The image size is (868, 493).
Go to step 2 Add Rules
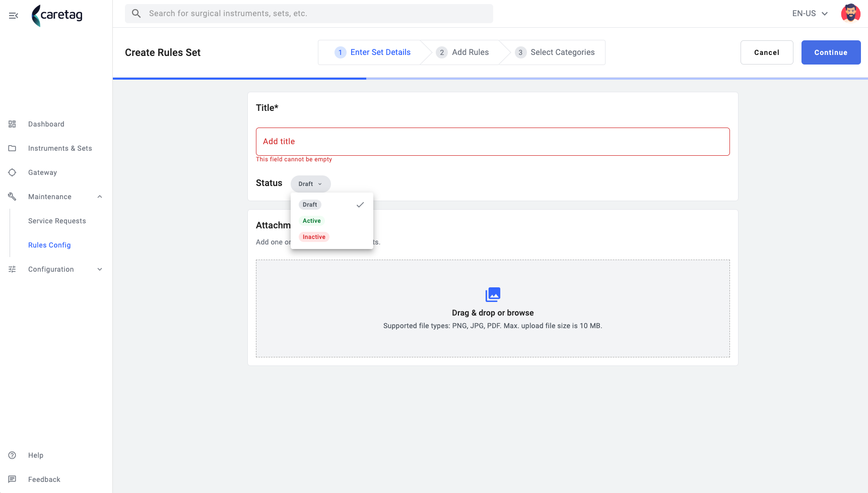pyautogui.click(x=462, y=52)
